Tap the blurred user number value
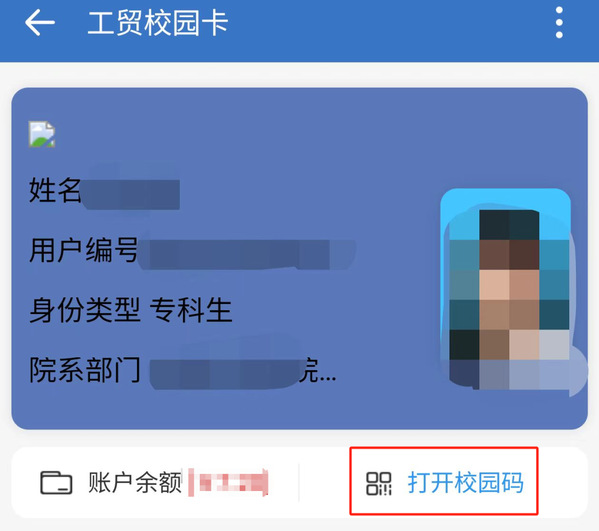The width and height of the screenshot is (599, 531). [x=247, y=255]
